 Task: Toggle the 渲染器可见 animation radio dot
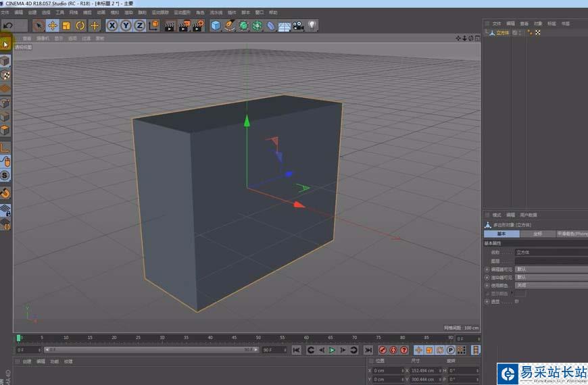pyautogui.click(x=487, y=278)
